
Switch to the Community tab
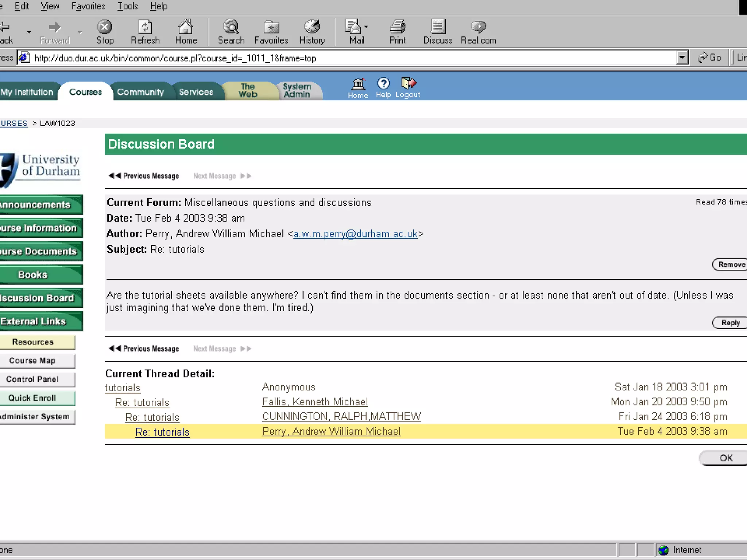point(140,92)
